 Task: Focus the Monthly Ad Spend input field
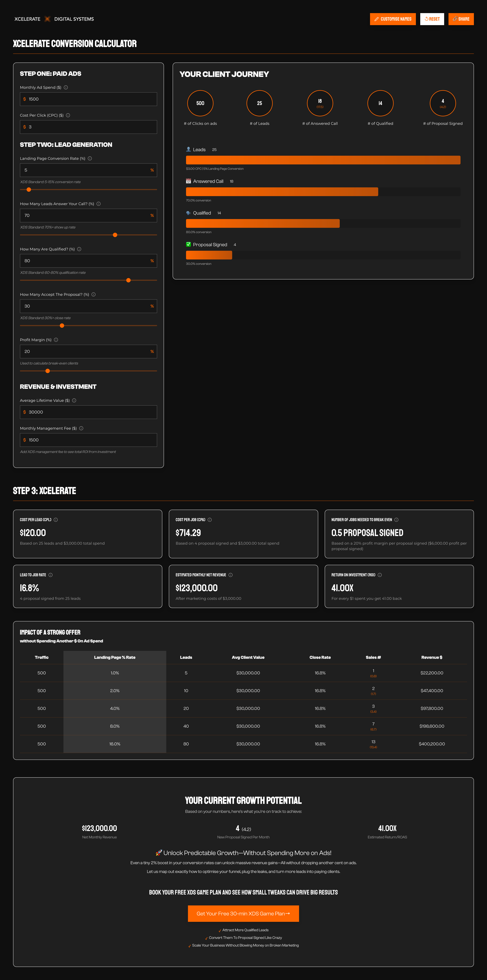coord(88,99)
